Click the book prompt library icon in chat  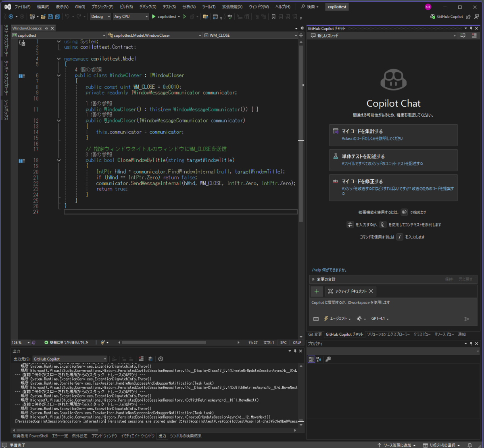pos(316,319)
